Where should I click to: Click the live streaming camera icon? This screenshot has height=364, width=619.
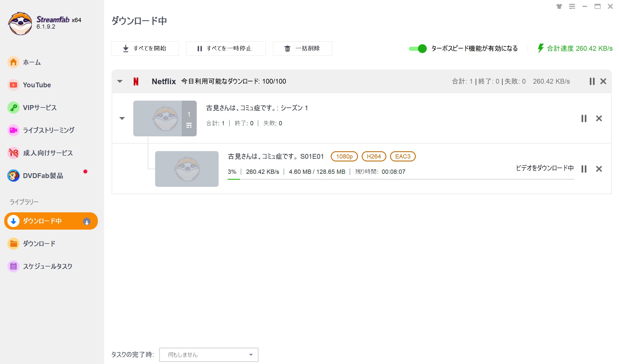[13, 130]
